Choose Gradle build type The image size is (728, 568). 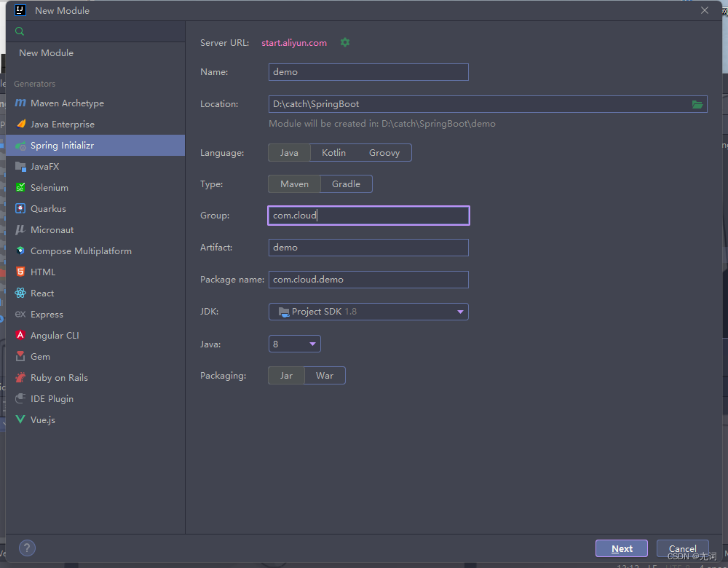click(346, 184)
